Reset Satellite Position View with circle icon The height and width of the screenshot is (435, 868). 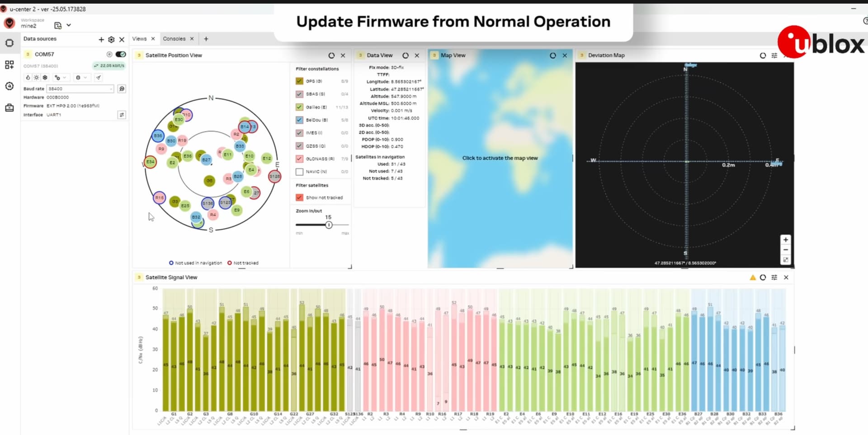[331, 56]
